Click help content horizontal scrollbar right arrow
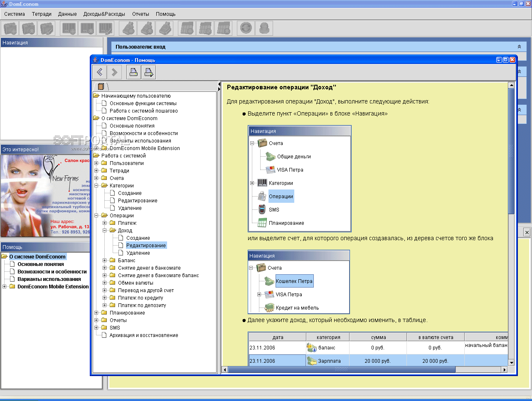Viewport: 532px width, 401px height. click(505, 369)
